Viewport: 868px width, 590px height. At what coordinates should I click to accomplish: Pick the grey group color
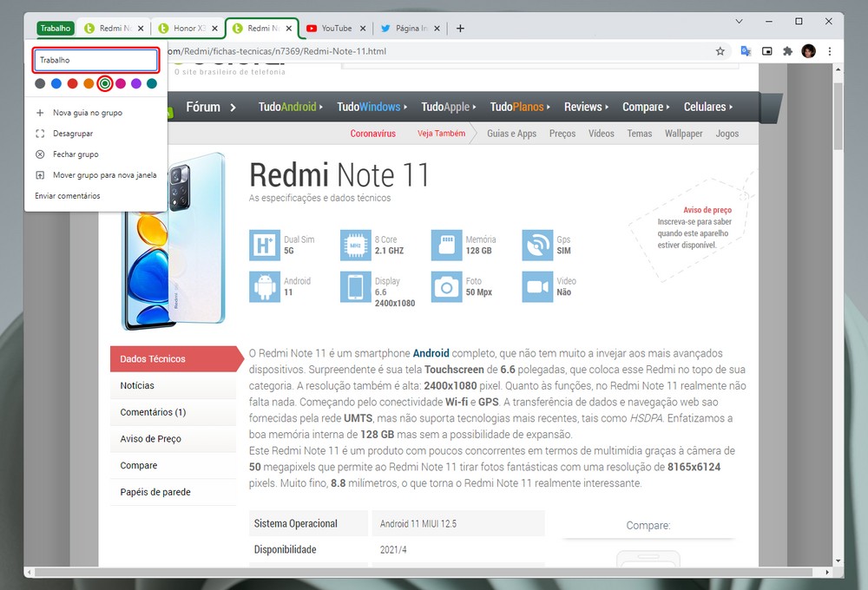(40, 83)
